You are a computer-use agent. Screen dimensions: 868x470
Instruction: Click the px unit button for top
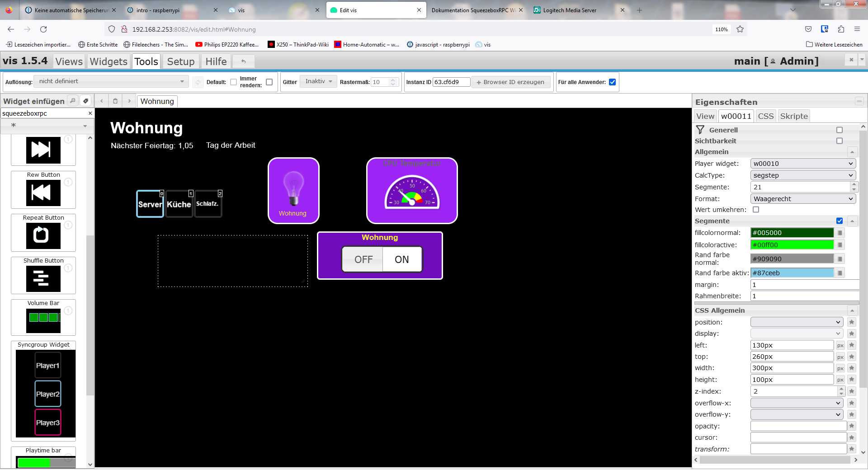840,357
